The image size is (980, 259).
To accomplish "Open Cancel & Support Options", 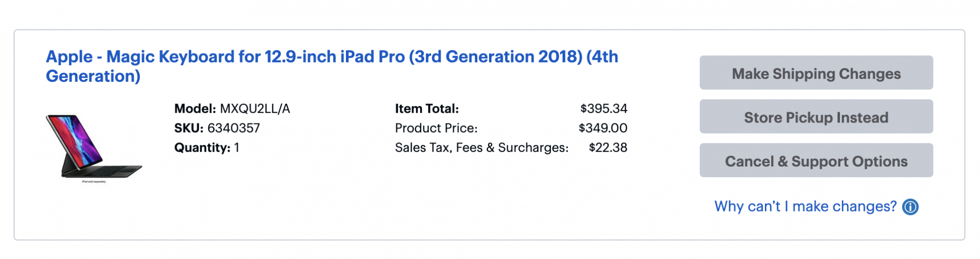I will (x=816, y=160).
